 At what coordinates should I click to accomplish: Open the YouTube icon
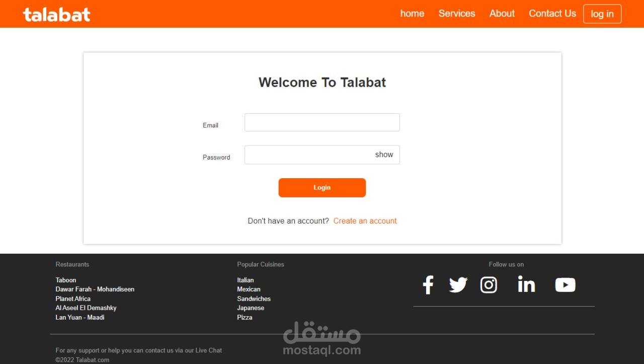tap(565, 285)
